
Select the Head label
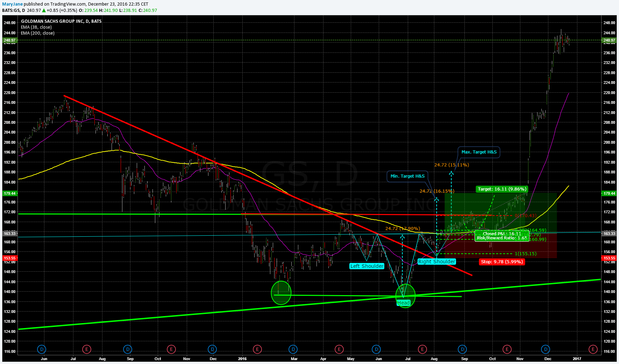[403, 303]
